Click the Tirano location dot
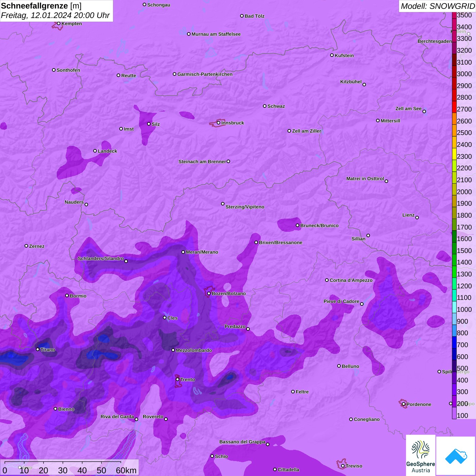Image resolution: width=476 pixels, height=476 pixels. (x=37, y=349)
